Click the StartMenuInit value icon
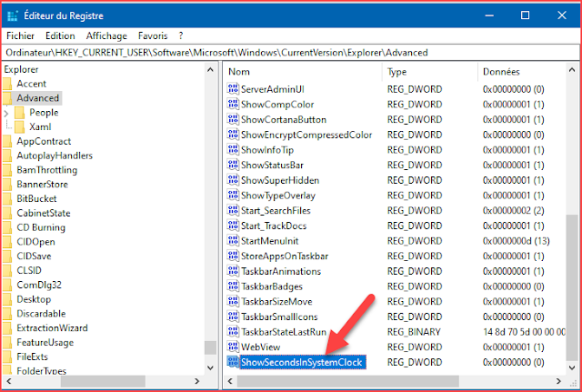This screenshot has width=582, height=392. 233,240
